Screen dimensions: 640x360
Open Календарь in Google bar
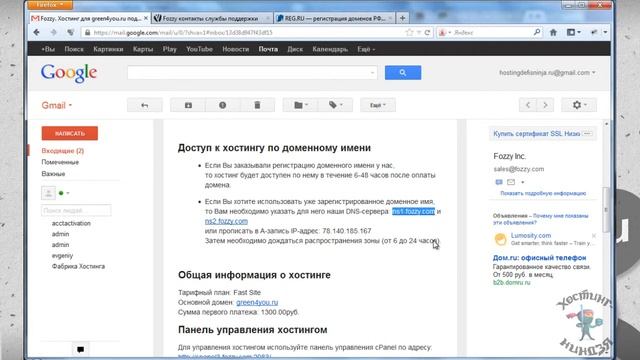tap(330, 49)
